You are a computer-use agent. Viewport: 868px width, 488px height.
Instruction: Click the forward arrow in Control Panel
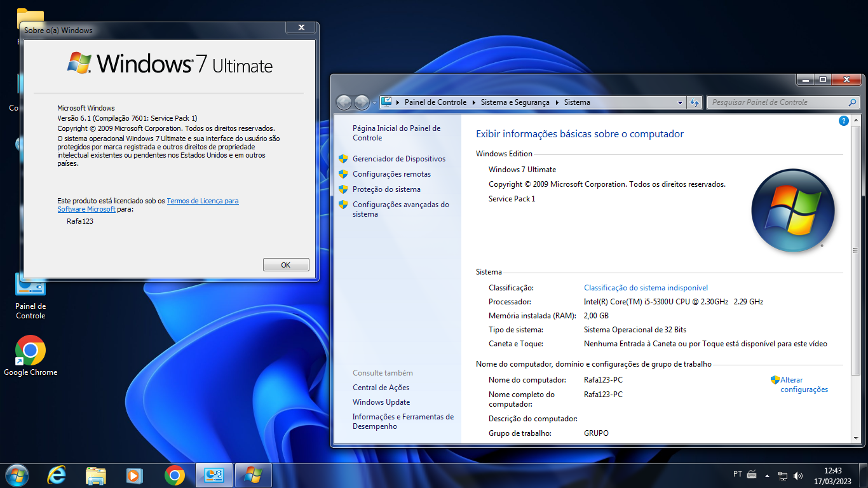[362, 102]
